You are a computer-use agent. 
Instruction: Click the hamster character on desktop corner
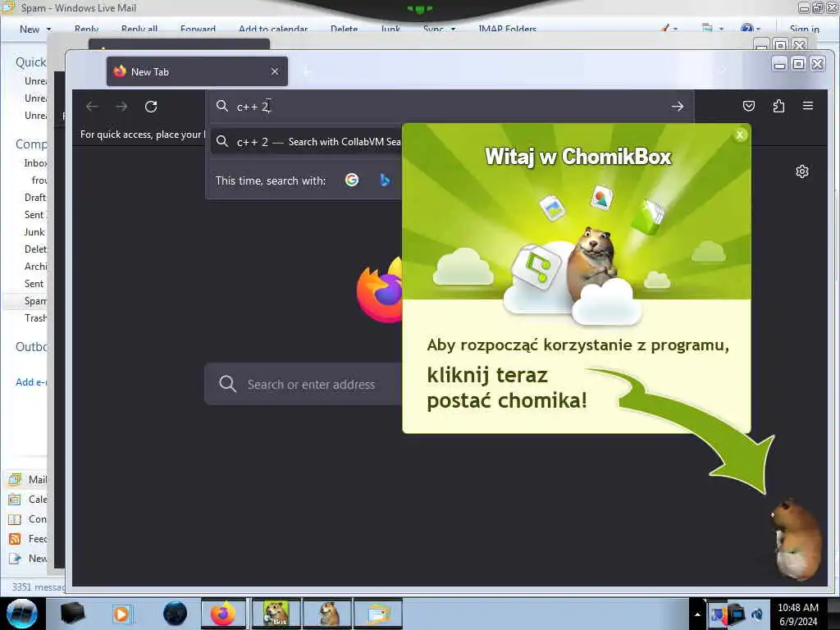coord(796,540)
